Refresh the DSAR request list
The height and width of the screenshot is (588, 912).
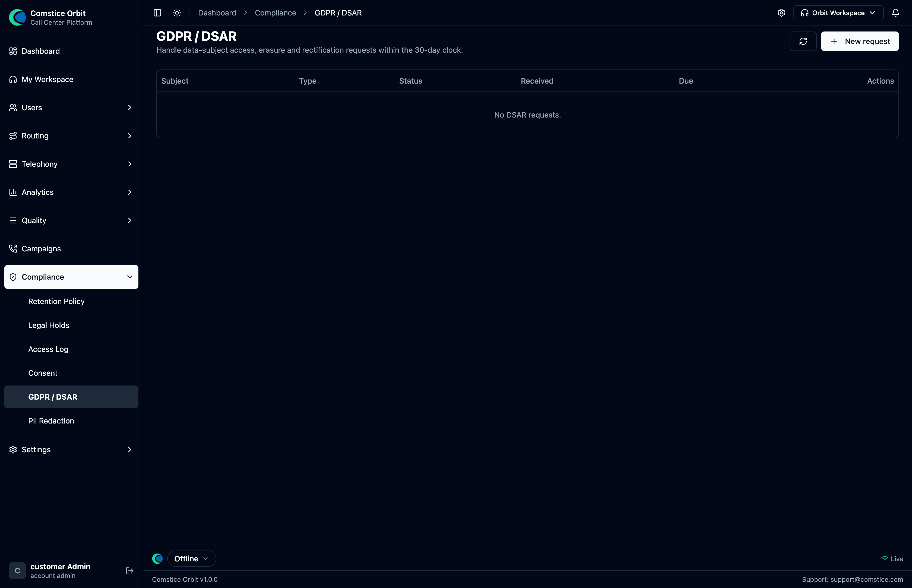[x=803, y=41]
